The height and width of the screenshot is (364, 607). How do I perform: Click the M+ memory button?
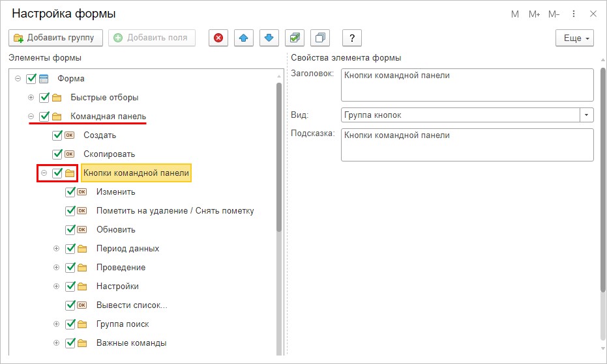point(534,14)
